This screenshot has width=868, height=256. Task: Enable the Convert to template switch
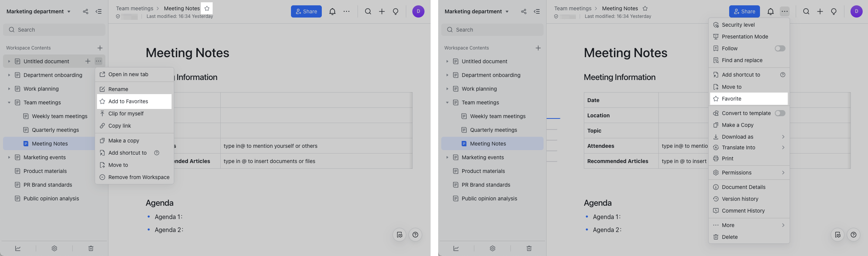(x=780, y=113)
